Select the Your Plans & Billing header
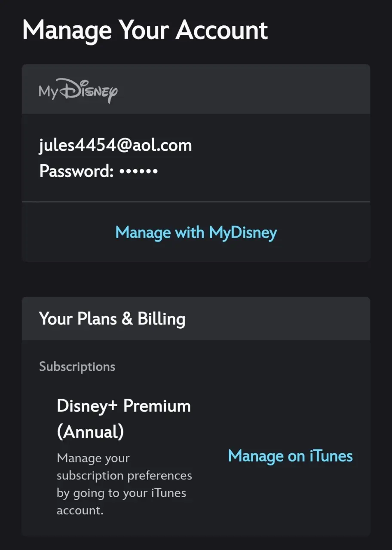 (x=196, y=318)
